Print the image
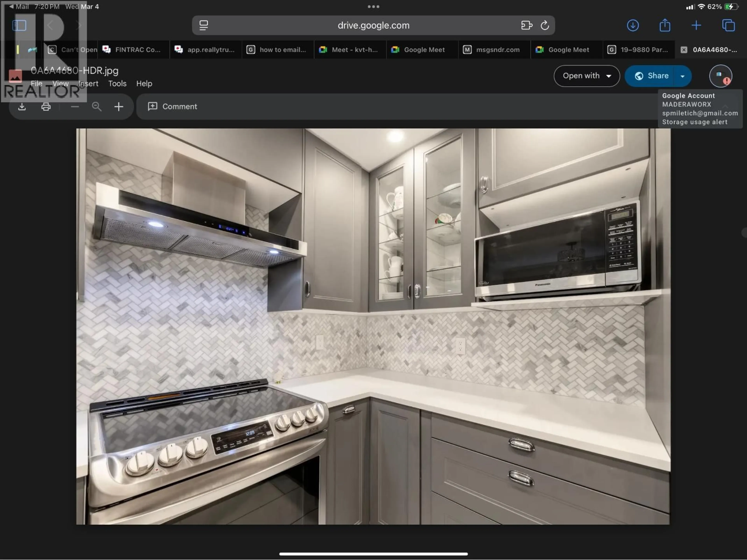This screenshot has height=560, width=747. (46, 107)
